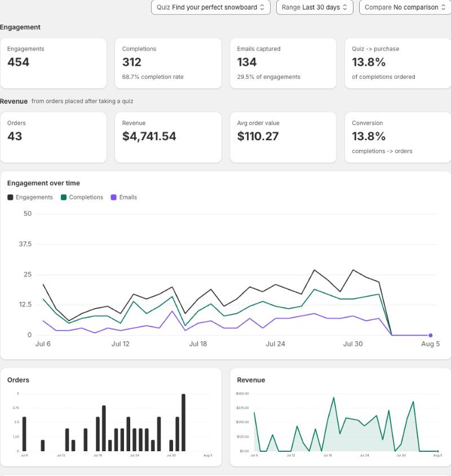This screenshot has width=451, height=476.
Task: Click the purple Aug 5 data point
Action: click(x=430, y=335)
